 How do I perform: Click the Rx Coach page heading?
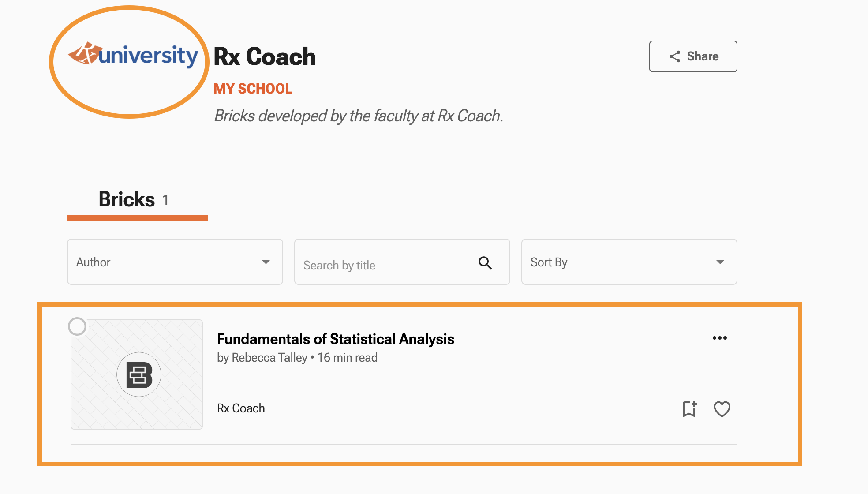pos(265,57)
